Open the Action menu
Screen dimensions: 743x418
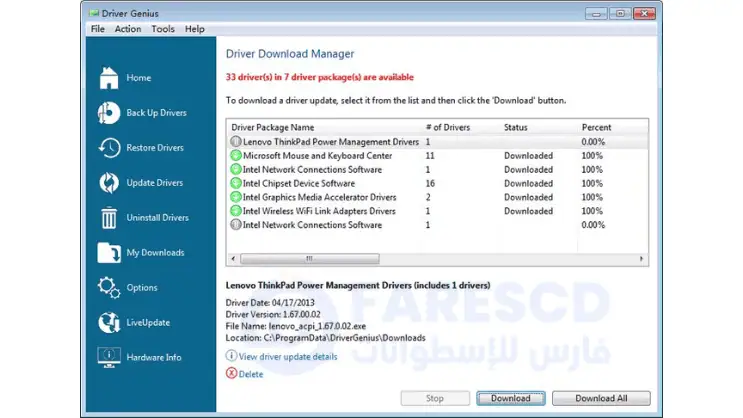tap(128, 29)
